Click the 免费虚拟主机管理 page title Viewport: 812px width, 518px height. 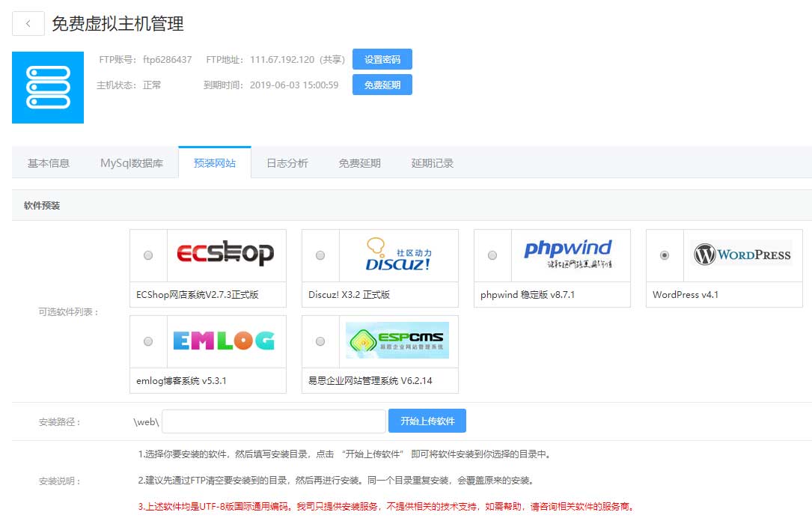[117, 24]
